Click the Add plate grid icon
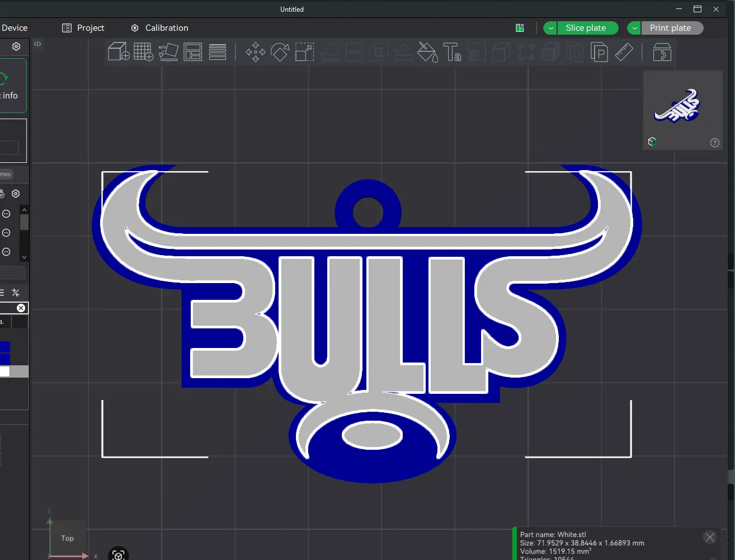The height and width of the screenshot is (560, 735). [x=143, y=52]
